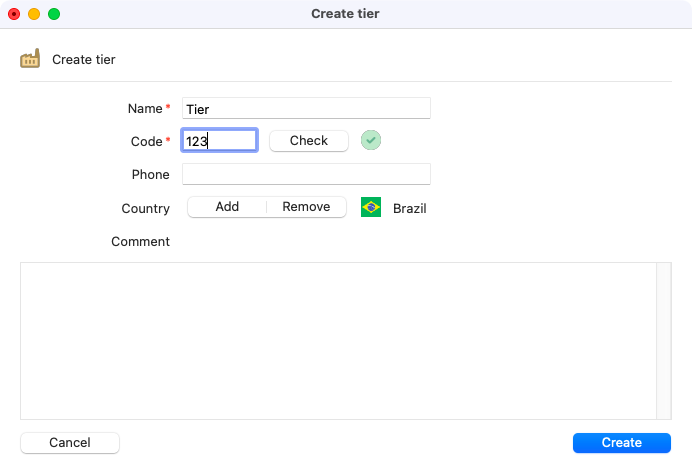692x472 pixels.
Task: Cancel the tier creation
Action: click(x=70, y=442)
